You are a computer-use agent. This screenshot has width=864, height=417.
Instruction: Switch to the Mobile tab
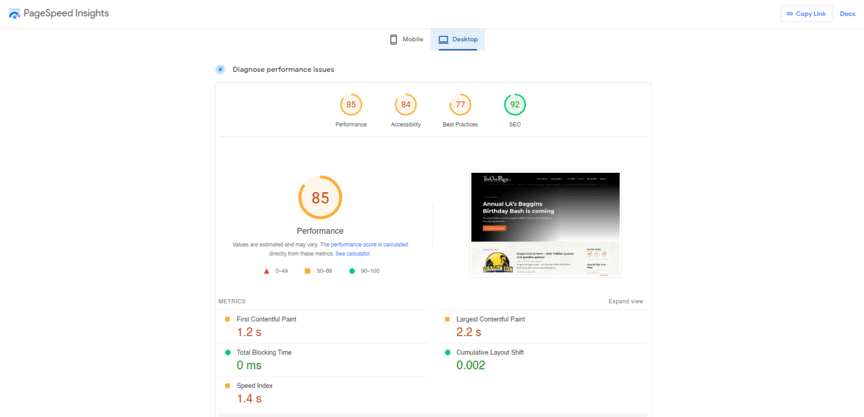click(406, 39)
